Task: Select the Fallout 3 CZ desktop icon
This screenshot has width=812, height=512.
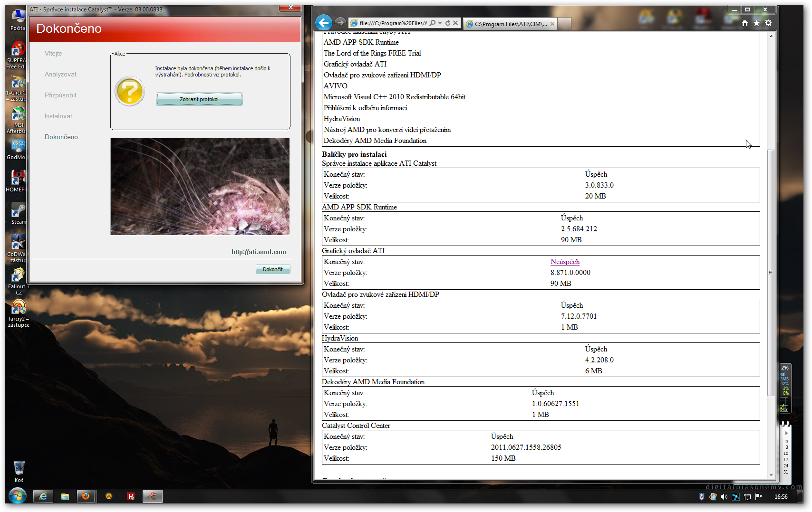Action: [18, 281]
